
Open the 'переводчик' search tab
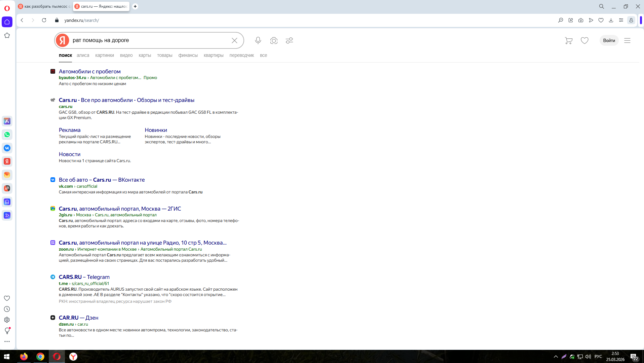tap(242, 55)
